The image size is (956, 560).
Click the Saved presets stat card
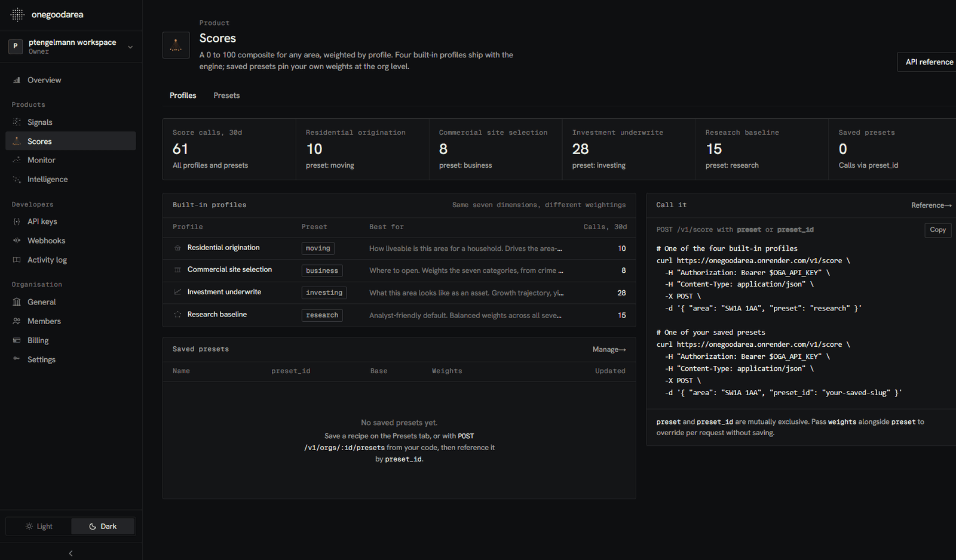(x=892, y=149)
